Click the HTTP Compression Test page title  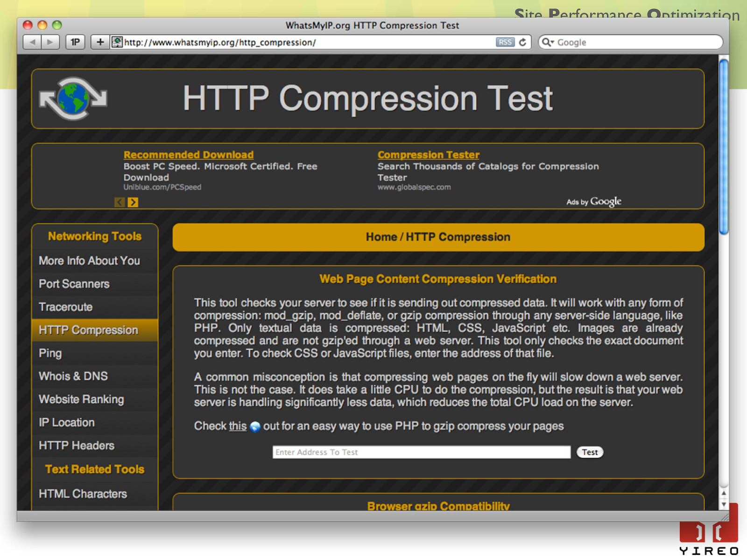tap(368, 98)
